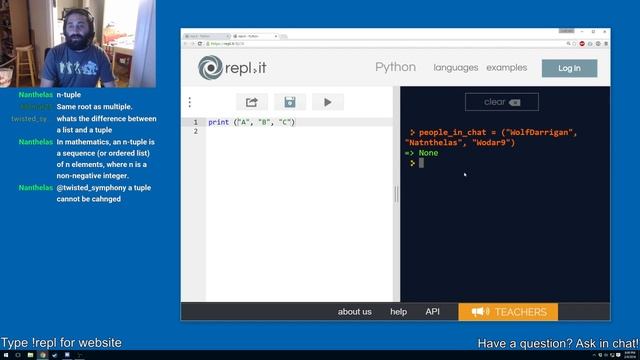Screen dimensions: 640x360
Task: Open the Windows Start menu
Action: click(6, 355)
